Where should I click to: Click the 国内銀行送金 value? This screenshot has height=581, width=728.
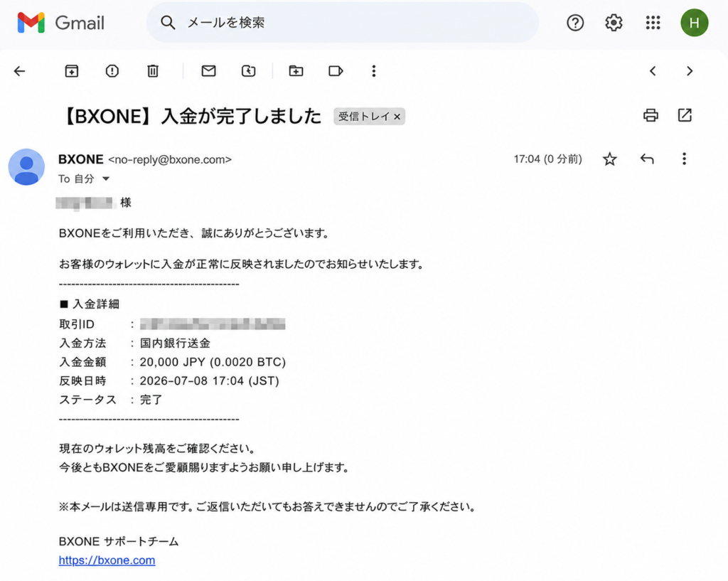tap(175, 343)
